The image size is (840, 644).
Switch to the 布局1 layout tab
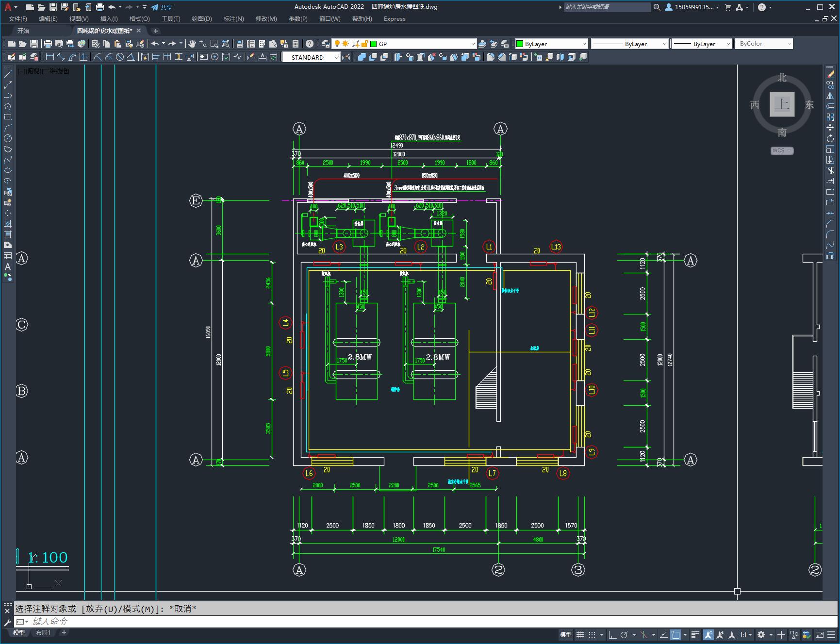pyautogui.click(x=43, y=632)
